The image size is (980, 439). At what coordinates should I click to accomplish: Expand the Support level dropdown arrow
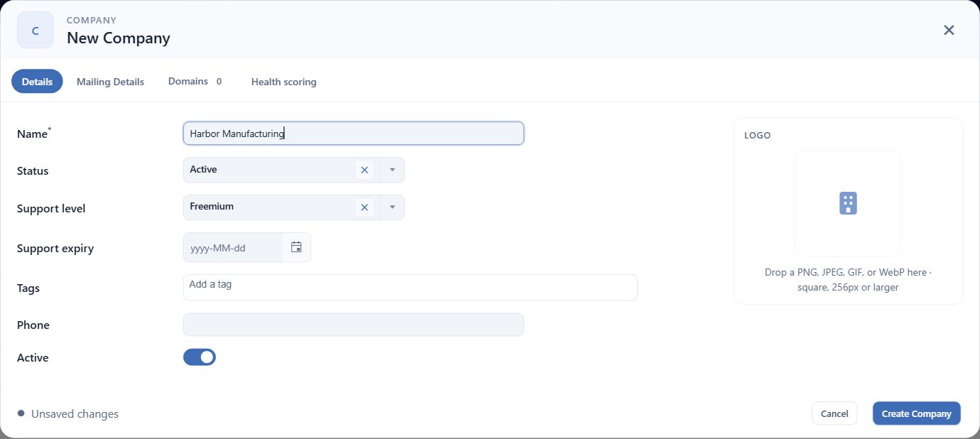point(392,207)
